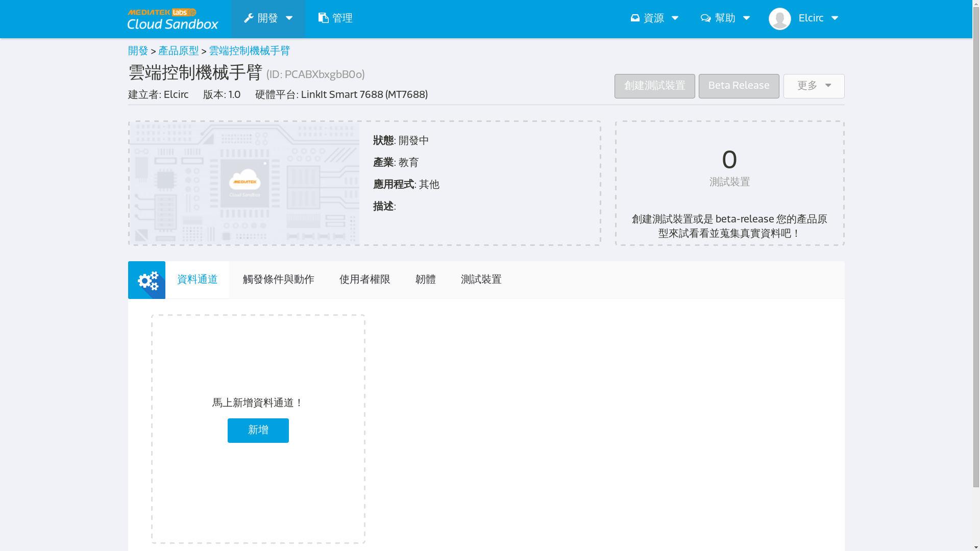Click the page vertical scrollbar

coord(976,247)
